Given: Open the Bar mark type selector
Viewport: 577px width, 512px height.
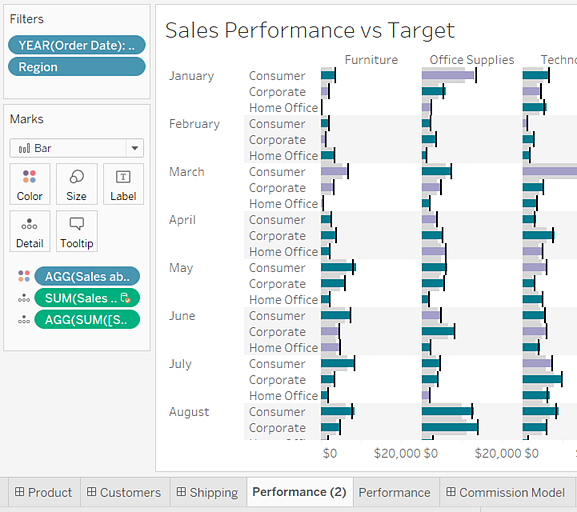Looking at the screenshot, I should 77,148.
